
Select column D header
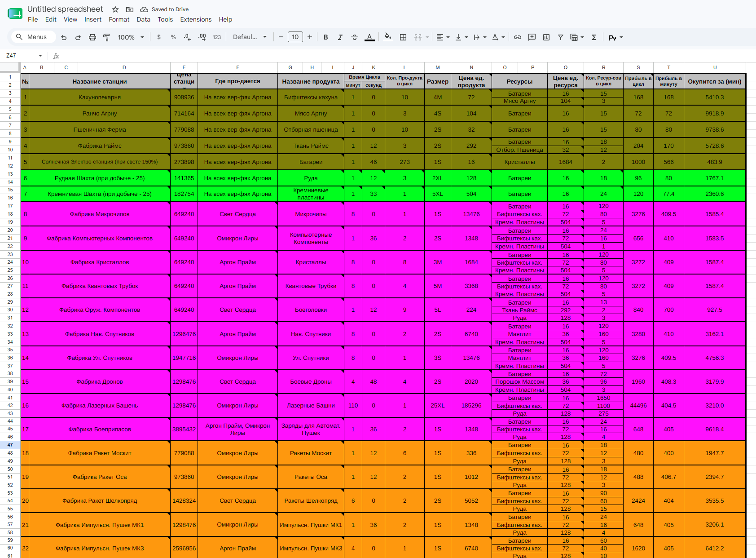[x=124, y=67]
